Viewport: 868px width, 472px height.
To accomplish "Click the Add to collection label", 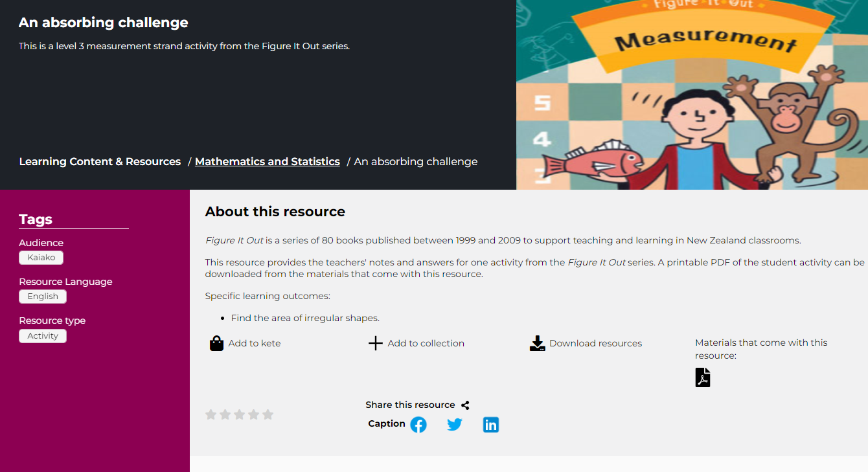I will coord(426,343).
